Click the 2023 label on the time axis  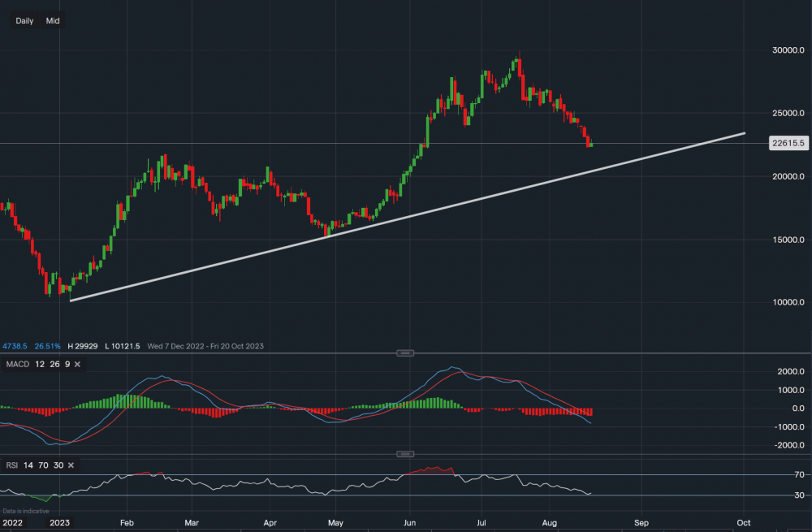(60, 522)
